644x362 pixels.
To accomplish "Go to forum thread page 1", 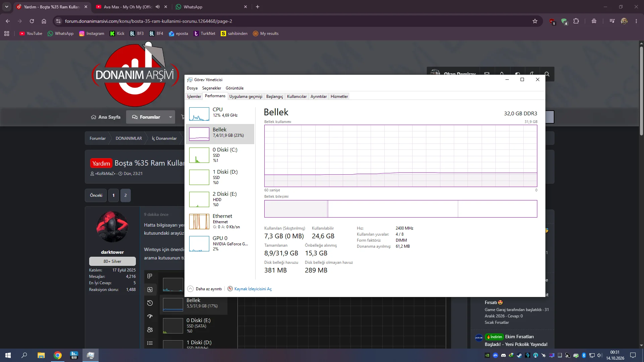I will click(x=113, y=195).
